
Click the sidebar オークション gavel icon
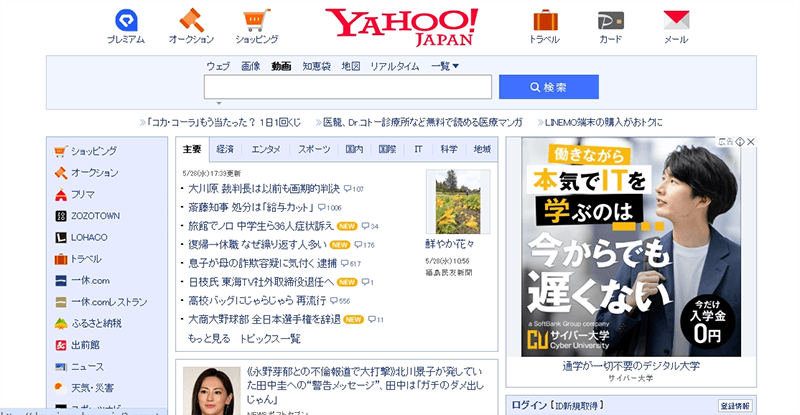[x=61, y=173]
